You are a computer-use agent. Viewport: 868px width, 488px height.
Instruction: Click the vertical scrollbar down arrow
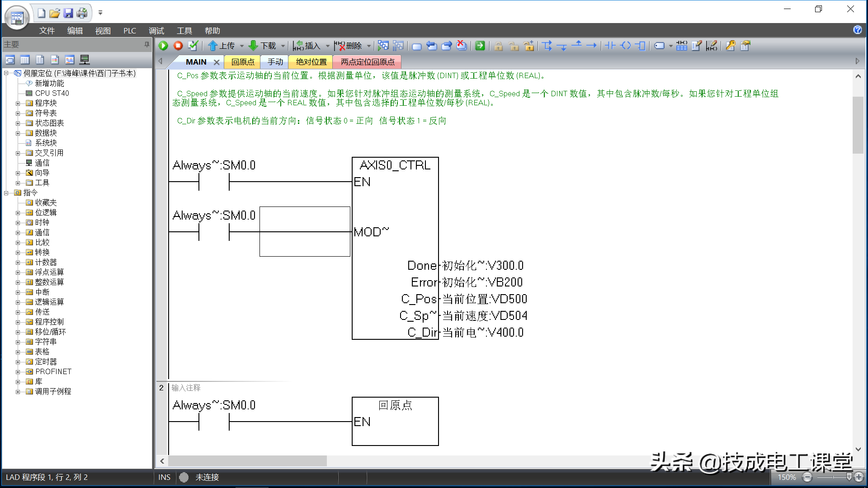click(x=858, y=450)
